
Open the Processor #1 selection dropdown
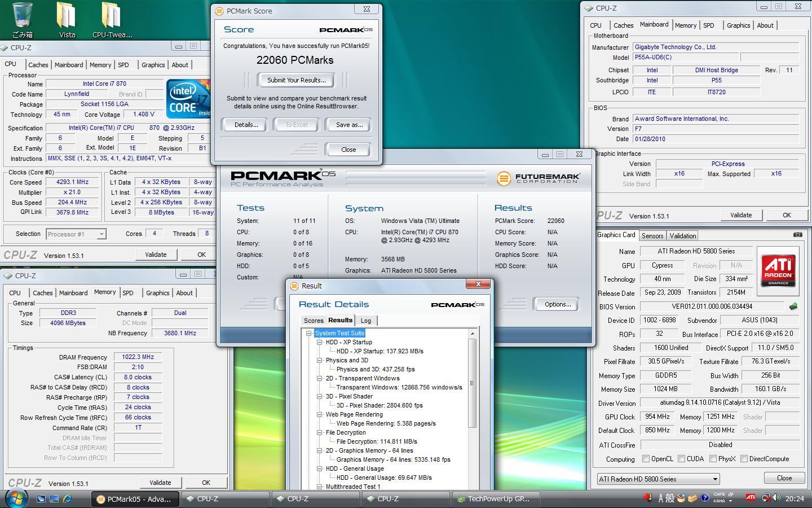click(x=76, y=234)
